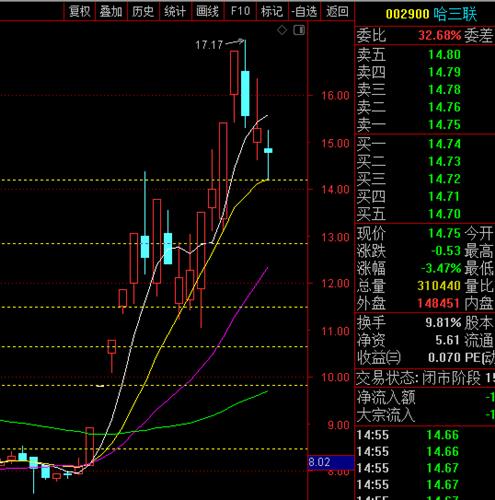Click the diamond icon above the chart
495x500 pixels.
pos(282,30)
